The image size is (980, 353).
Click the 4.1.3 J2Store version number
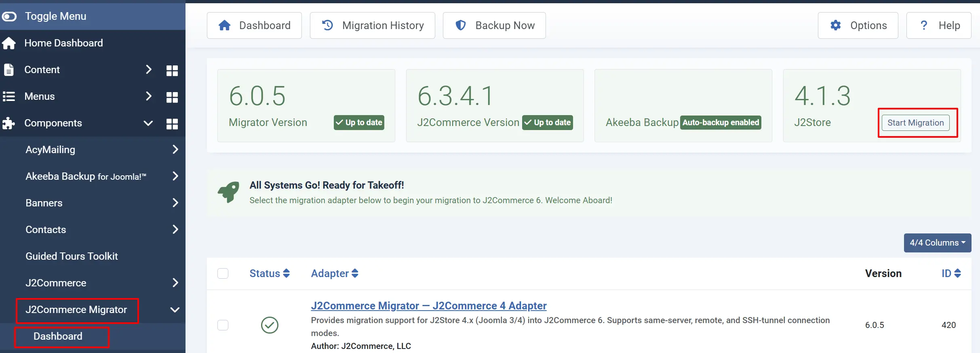click(x=823, y=96)
